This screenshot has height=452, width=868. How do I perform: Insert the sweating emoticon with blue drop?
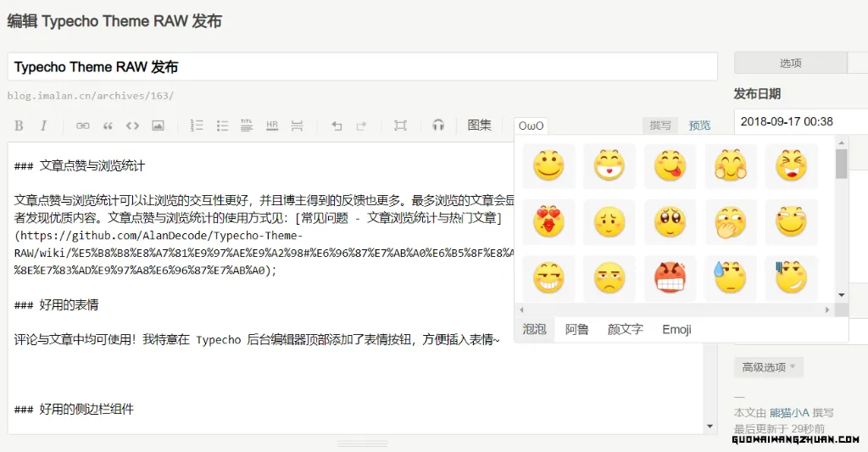pyautogui.click(x=731, y=277)
